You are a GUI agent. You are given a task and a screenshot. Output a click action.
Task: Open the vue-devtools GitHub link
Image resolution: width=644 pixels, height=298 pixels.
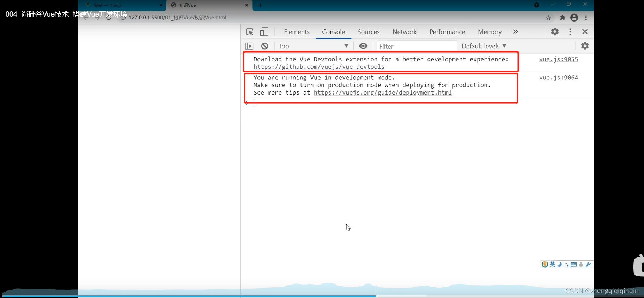point(319,67)
